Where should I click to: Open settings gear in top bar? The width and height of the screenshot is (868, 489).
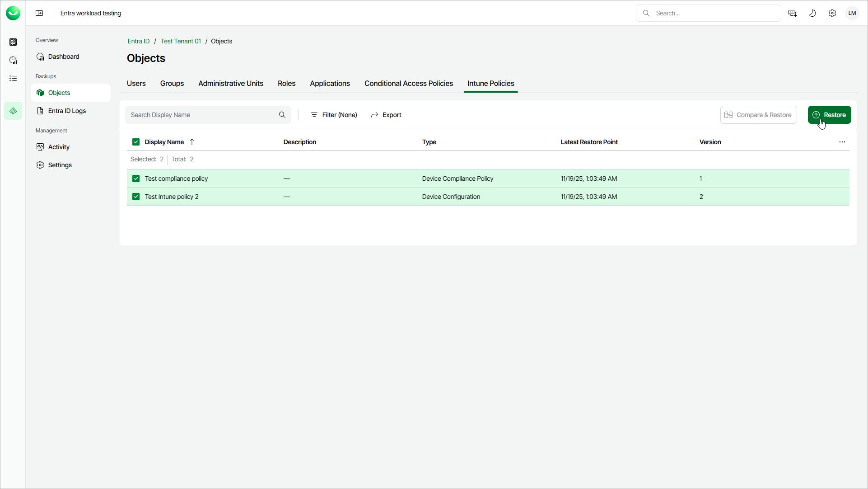[832, 13]
